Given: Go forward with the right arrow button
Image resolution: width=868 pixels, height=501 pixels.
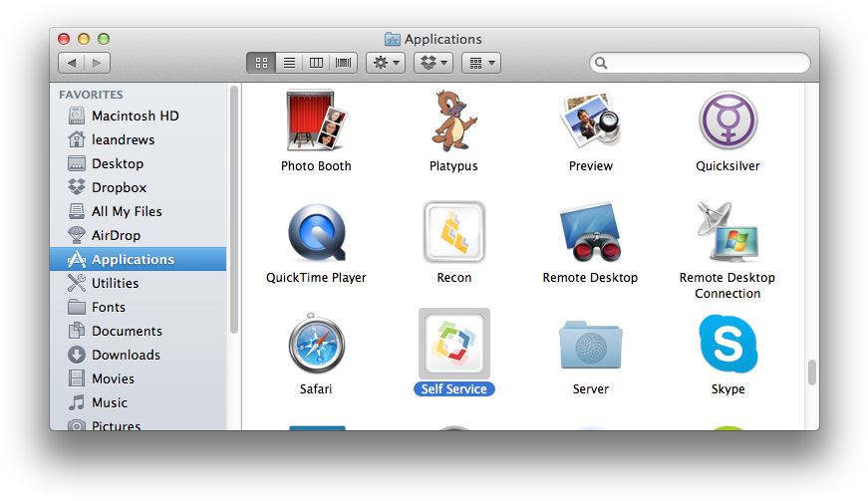Looking at the screenshot, I should (x=98, y=63).
